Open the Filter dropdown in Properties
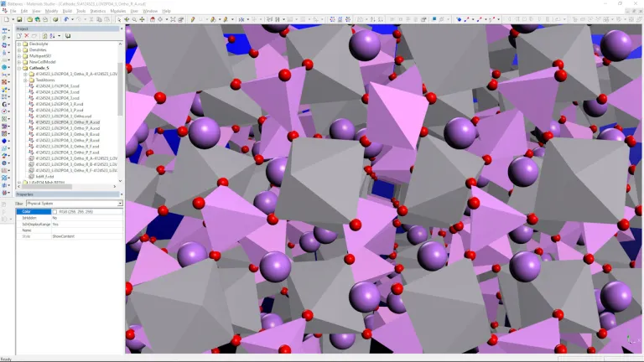Image resolution: width=644 pixels, height=362 pixels. point(120,204)
